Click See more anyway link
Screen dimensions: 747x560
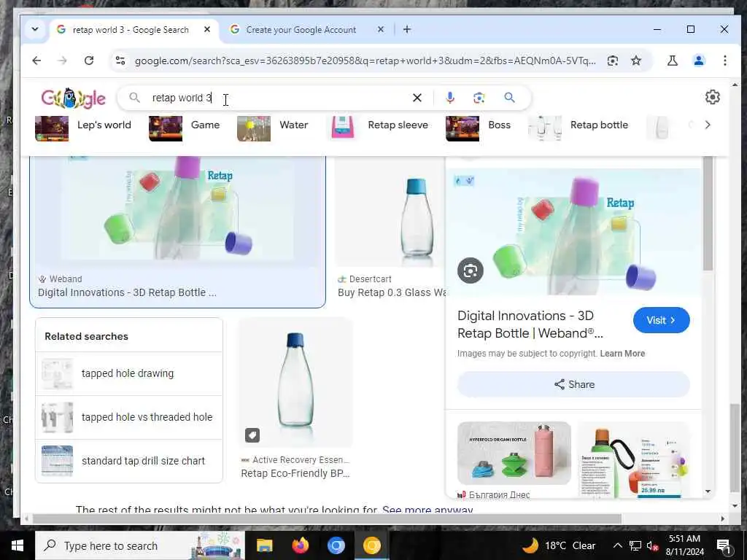427,510
